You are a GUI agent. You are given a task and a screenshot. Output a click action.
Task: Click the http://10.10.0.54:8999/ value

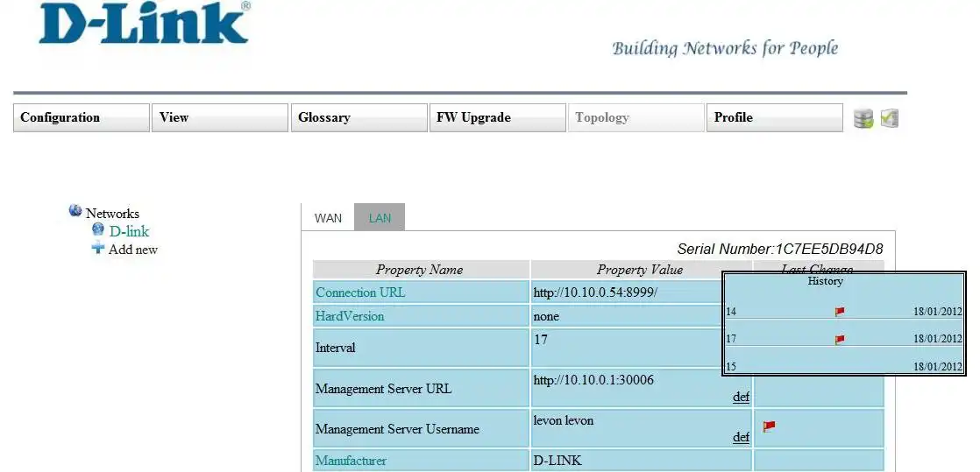click(595, 292)
